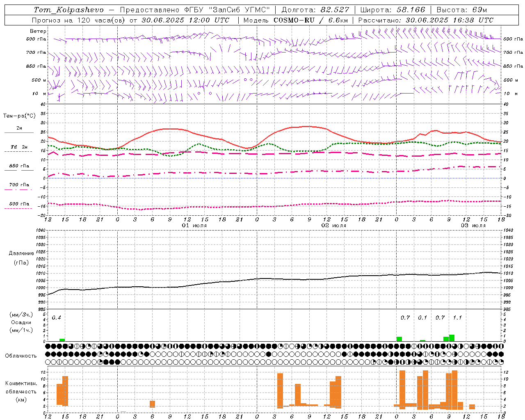Click the Долгота: 82.527 value

tap(315, 10)
